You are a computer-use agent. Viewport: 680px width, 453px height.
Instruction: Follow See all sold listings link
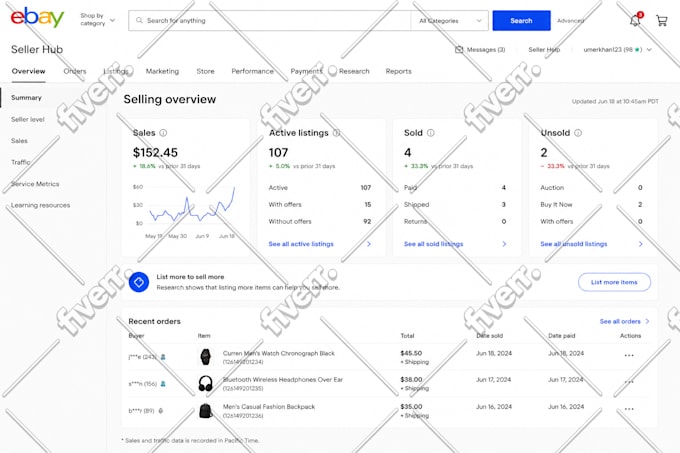pos(433,244)
